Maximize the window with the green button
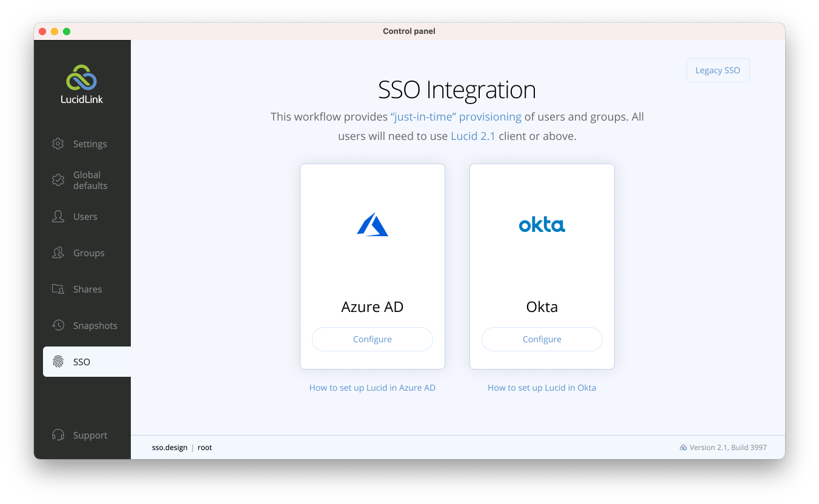The image size is (819, 504). [x=67, y=31]
